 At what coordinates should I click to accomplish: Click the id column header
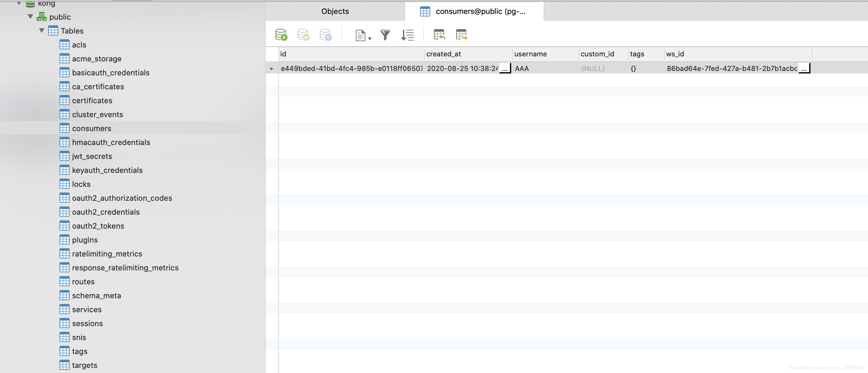click(351, 54)
